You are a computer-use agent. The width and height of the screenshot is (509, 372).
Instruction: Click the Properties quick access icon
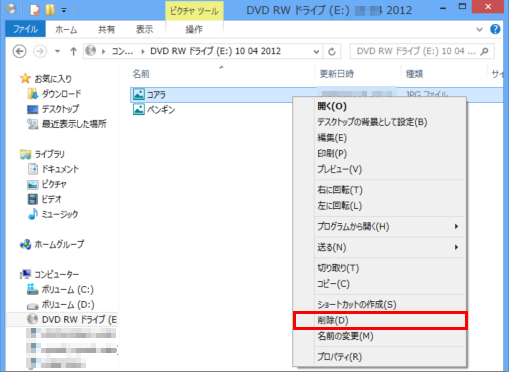pyautogui.click(x=35, y=9)
